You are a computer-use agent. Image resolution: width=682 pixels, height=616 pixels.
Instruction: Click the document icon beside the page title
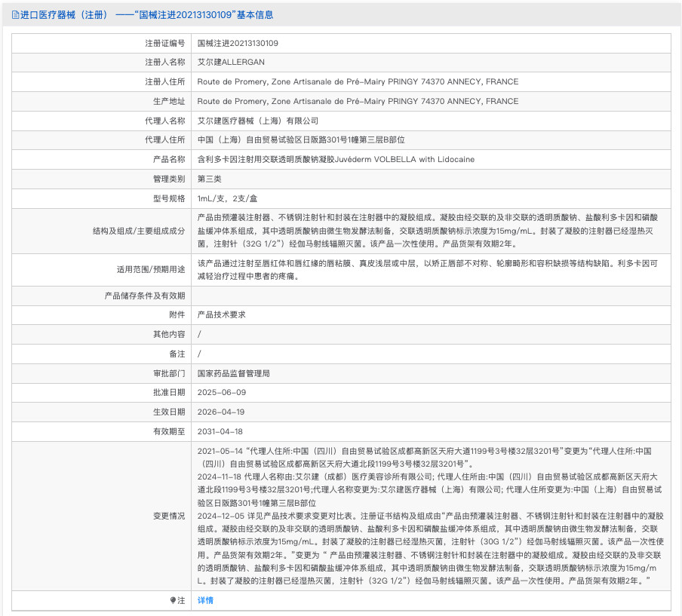click(x=15, y=15)
